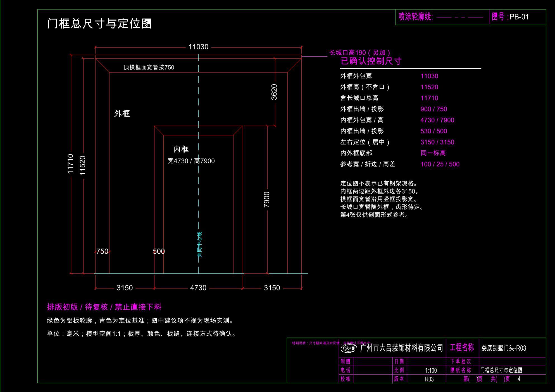Click the 外框高（不含口）row label

point(365,87)
